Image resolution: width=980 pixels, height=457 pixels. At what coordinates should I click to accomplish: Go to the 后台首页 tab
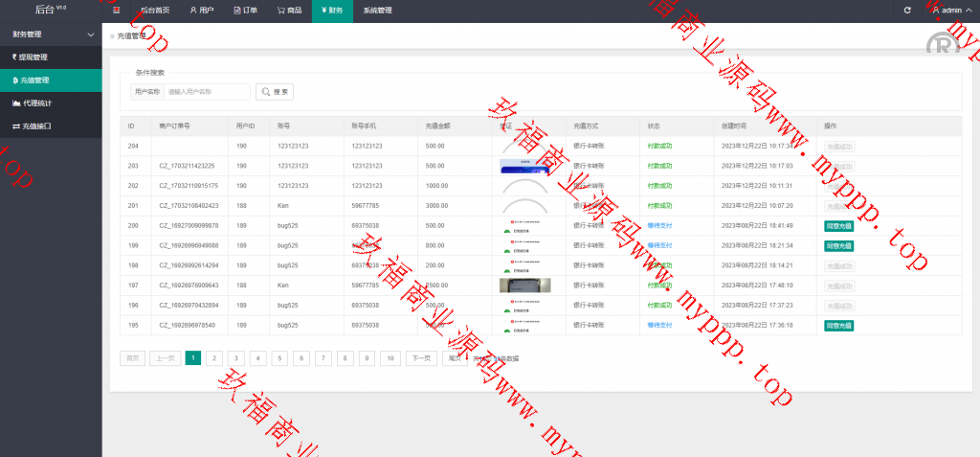(x=155, y=11)
